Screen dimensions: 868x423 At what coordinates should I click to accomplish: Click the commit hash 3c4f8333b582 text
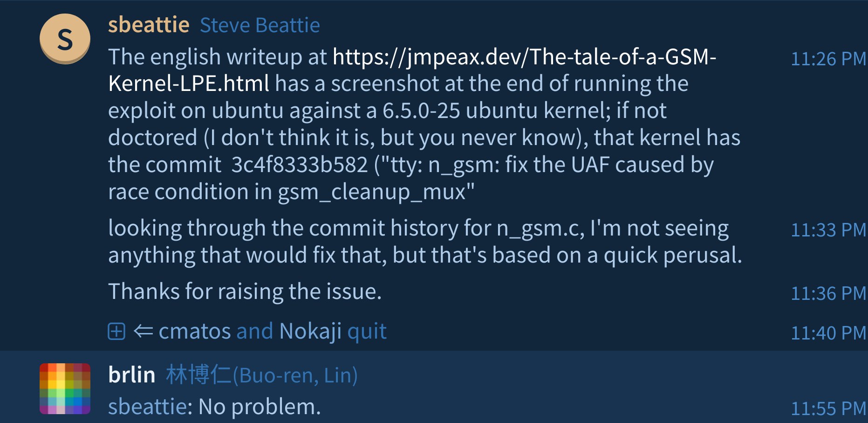299,165
